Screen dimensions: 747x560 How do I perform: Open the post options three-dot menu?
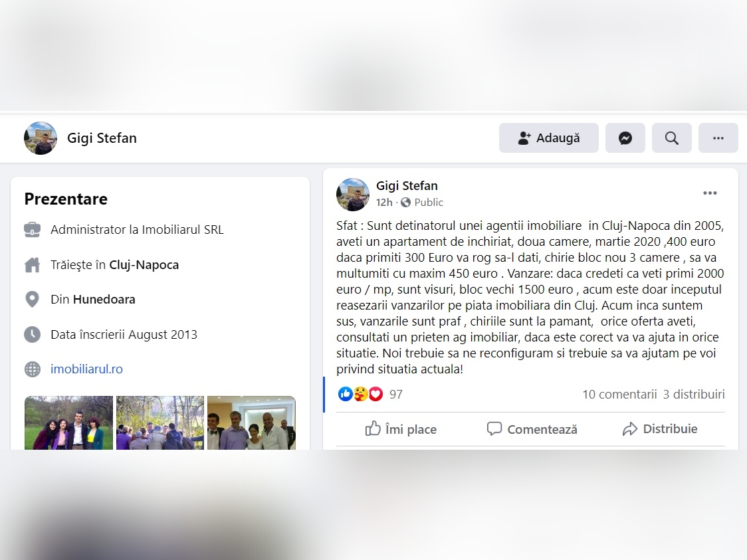(710, 193)
